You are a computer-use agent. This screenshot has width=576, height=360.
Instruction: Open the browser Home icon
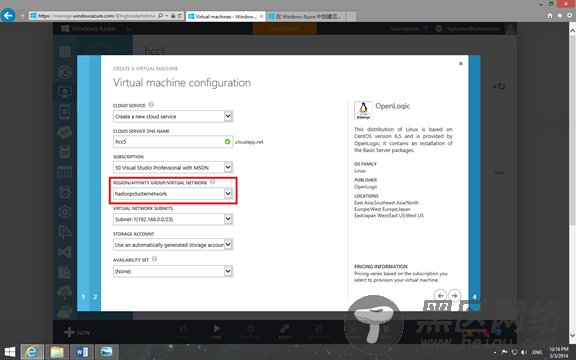coord(550,15)
